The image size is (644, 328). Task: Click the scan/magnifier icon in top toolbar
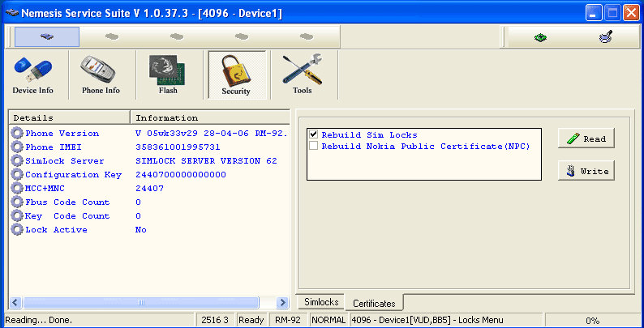605,37
